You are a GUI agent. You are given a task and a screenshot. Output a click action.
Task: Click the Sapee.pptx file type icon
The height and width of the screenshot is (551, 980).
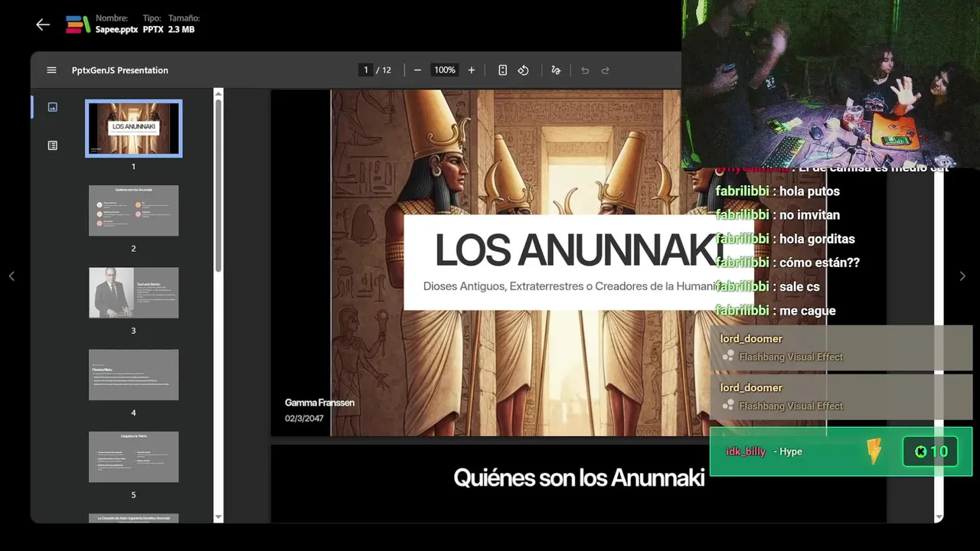point(77,24)
